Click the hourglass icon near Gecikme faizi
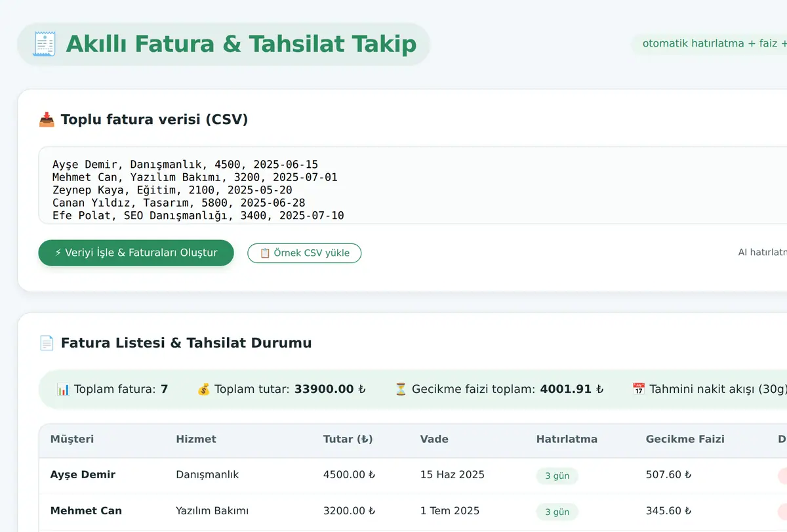The width and height of the screenshot is (787, 532). (x=401, y=389)
